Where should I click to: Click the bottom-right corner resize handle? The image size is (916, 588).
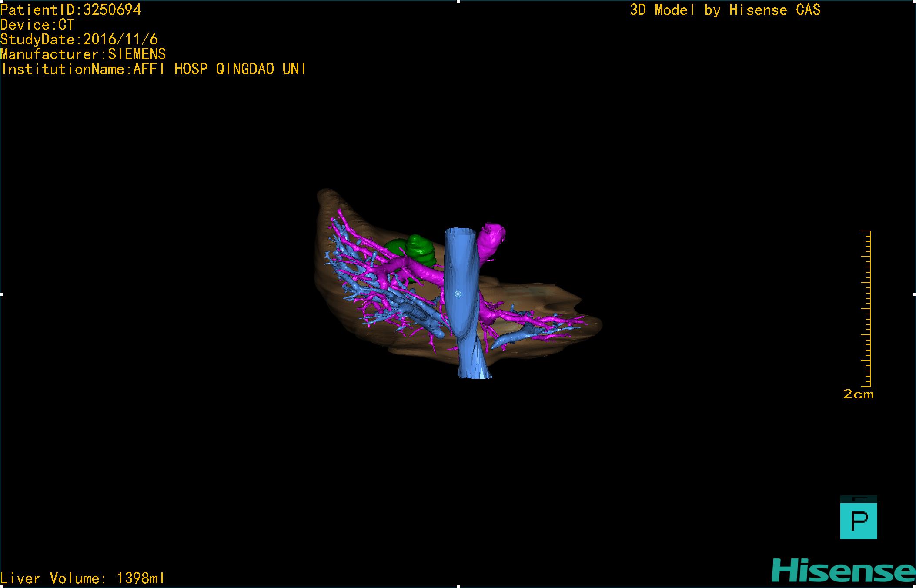tap(914, 586)
